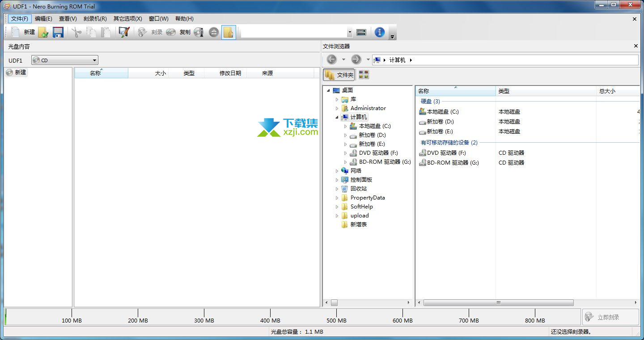Select the 新增表 folder
The width and height of the screenshot is (644, 340).
click(359, 225)
